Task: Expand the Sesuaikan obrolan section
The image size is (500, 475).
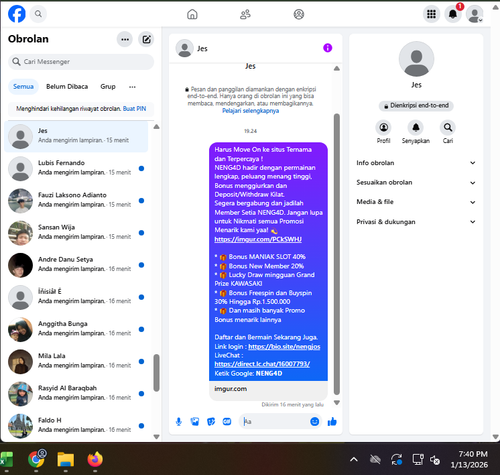Action: click(x=416, y=183)
